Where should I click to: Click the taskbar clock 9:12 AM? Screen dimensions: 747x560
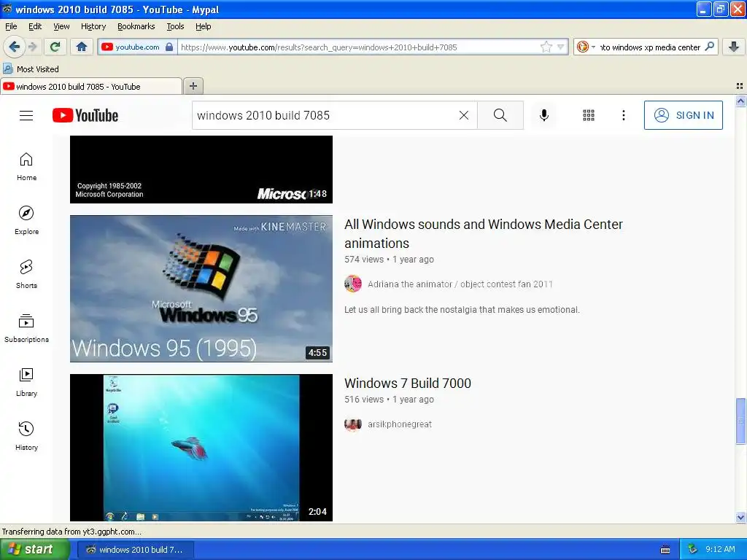pos(720,550)
